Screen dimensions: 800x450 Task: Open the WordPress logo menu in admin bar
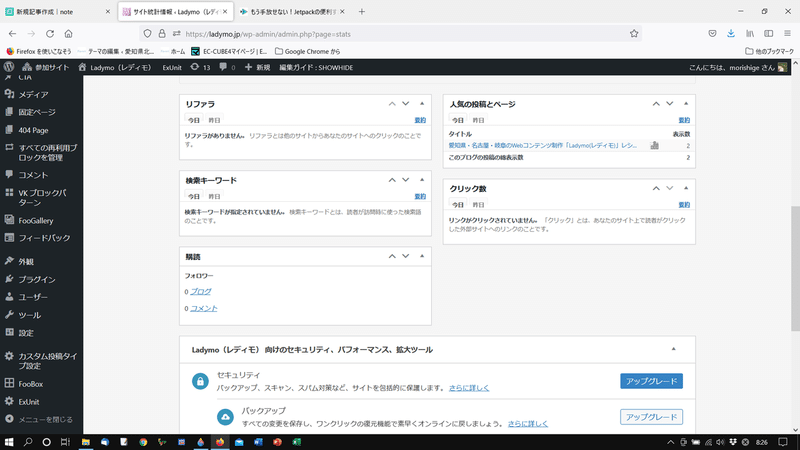click(9, 67)
